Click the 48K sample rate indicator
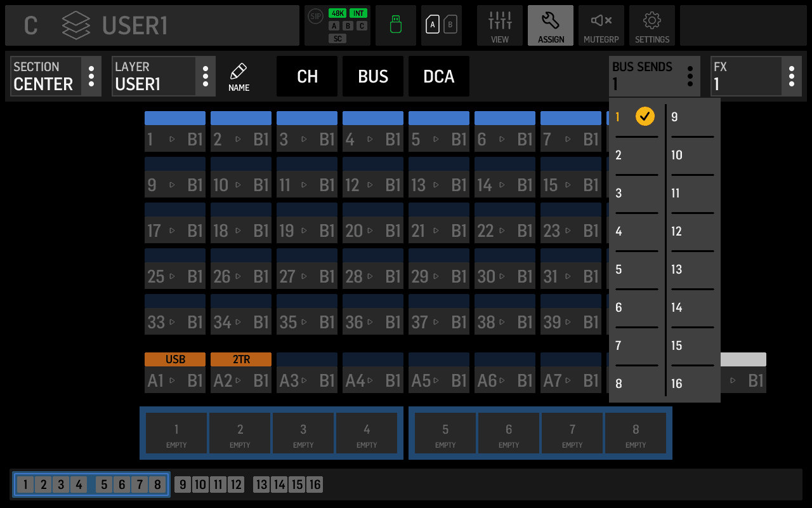Image resolution: width=812 pixels, height=508 pixels. point(337,13)
